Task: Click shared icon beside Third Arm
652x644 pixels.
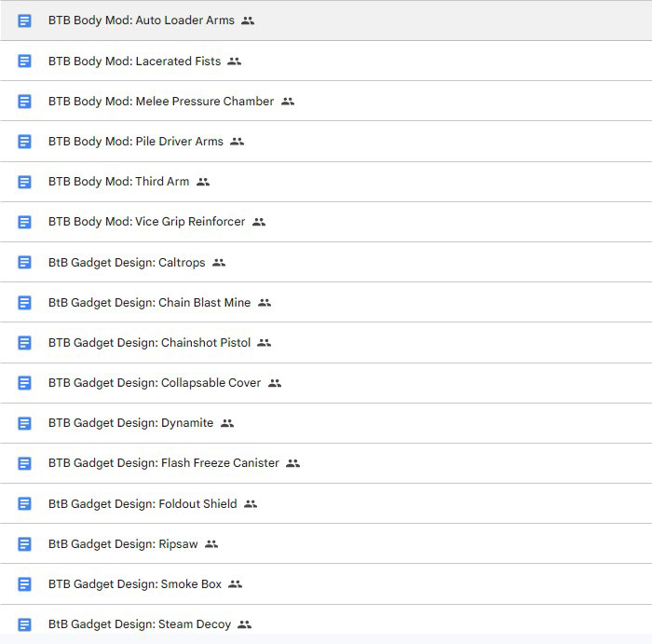Action: (x=203, y=182)
